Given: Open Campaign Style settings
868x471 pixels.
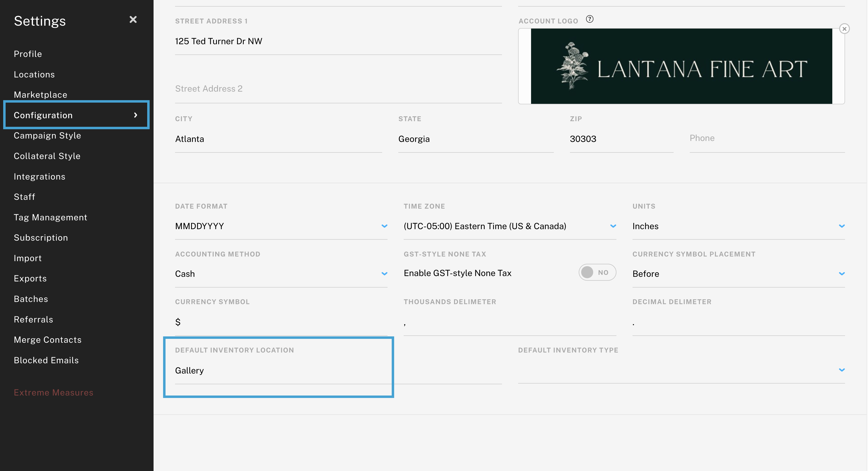Looking at the screenshot, I should click(47, 135).
